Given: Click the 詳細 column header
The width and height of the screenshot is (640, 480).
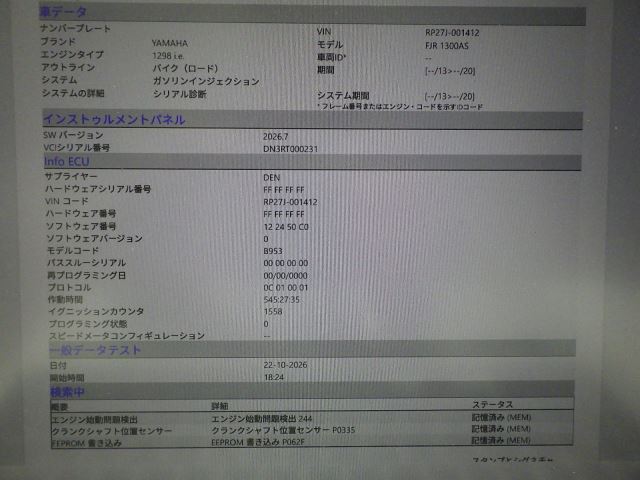Looking at the screenshot, I should point(220,406).
